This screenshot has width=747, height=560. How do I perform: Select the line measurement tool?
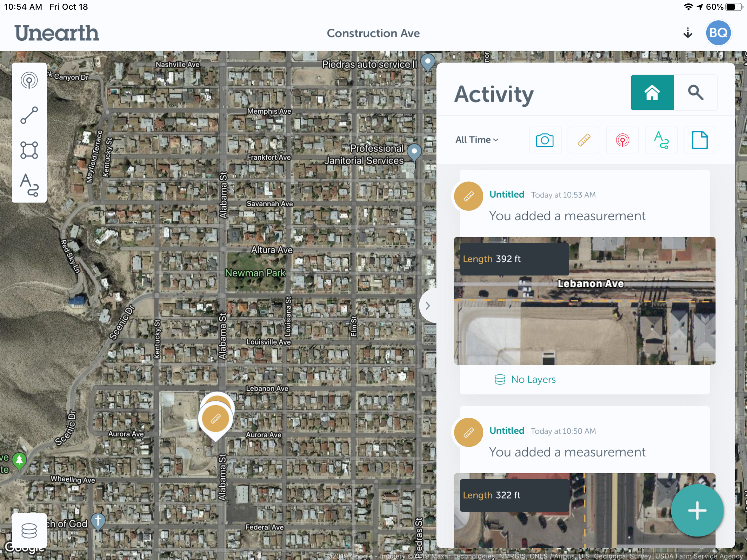click(29, 115)
